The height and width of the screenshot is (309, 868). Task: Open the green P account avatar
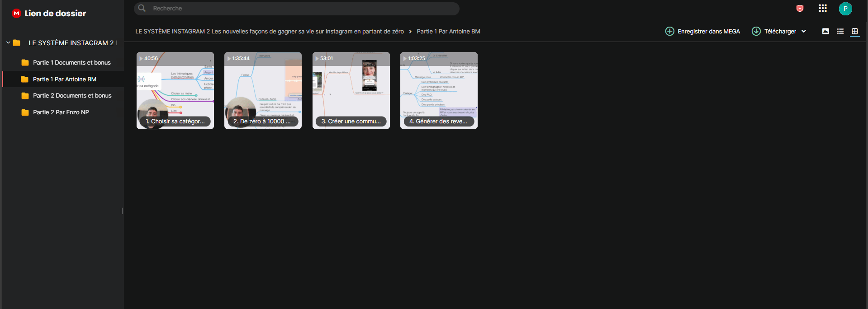845,9
